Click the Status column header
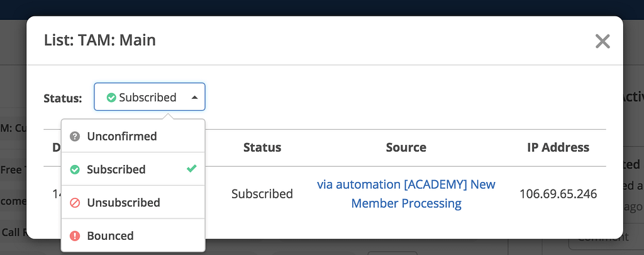 click(262, 147)
